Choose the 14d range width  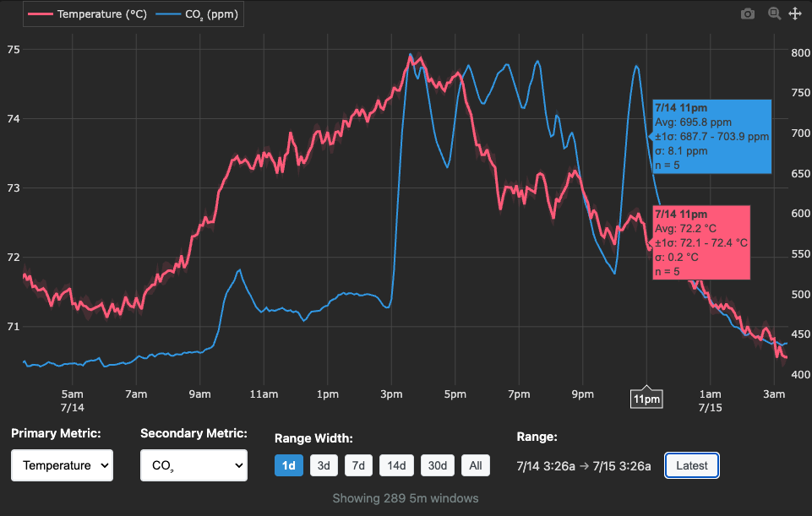coord(395,464)
